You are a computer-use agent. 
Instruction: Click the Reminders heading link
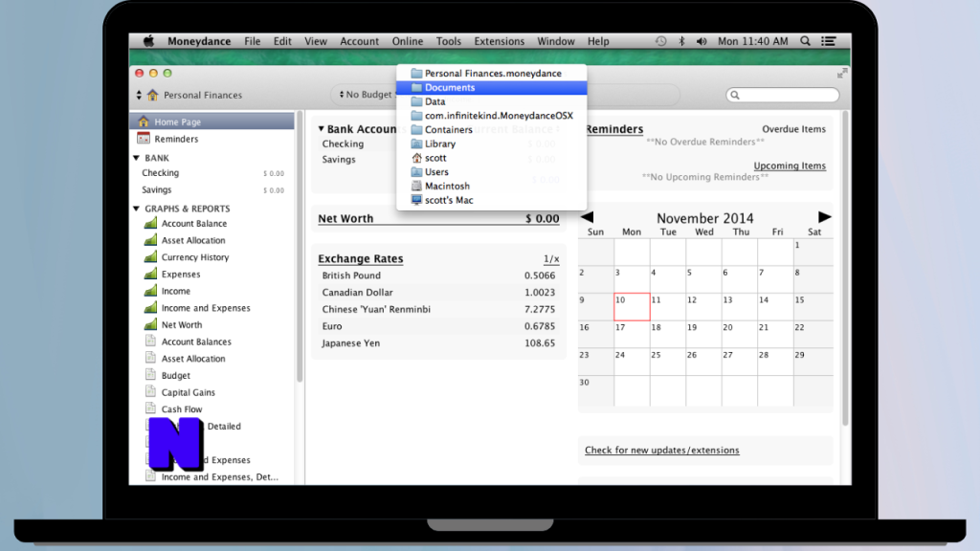pos(614,129)
